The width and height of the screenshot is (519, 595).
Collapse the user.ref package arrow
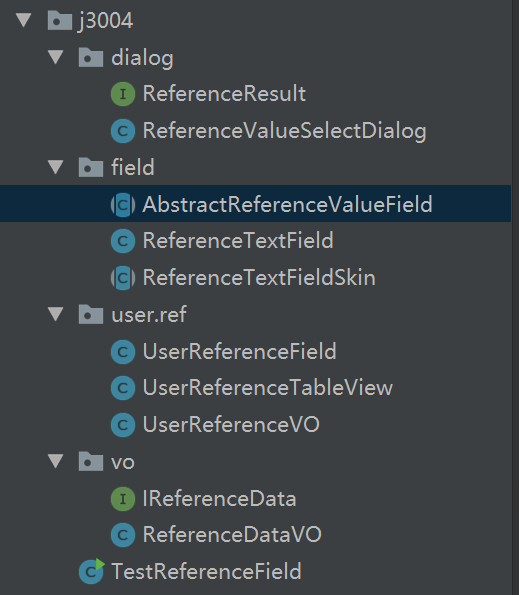coord(56,314)
